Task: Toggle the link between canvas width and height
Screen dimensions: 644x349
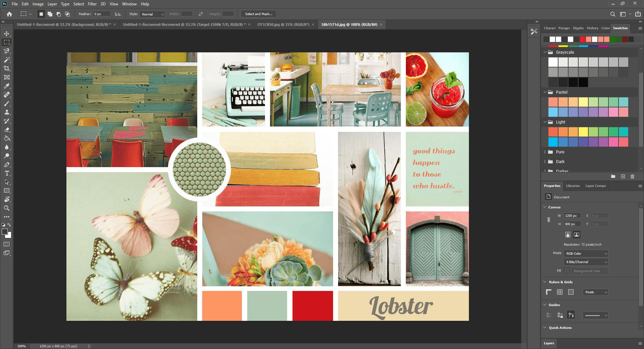Action: pyautogui.click(x=549, y=220)
